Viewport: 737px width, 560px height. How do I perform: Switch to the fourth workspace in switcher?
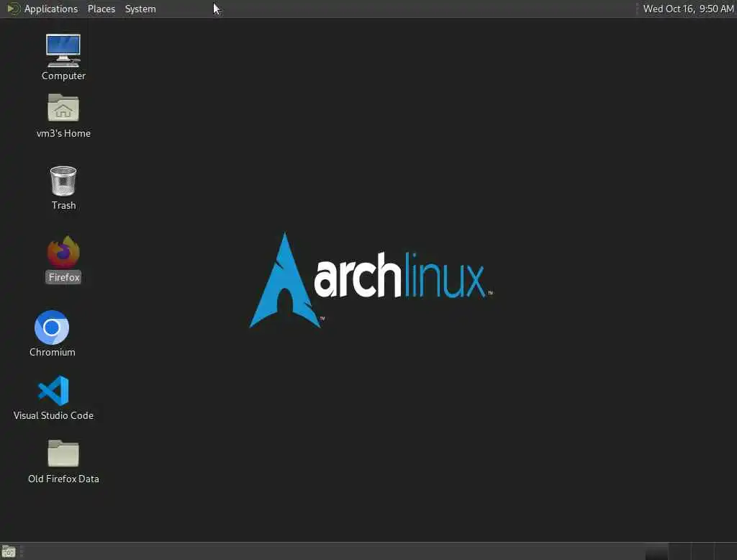725,551
